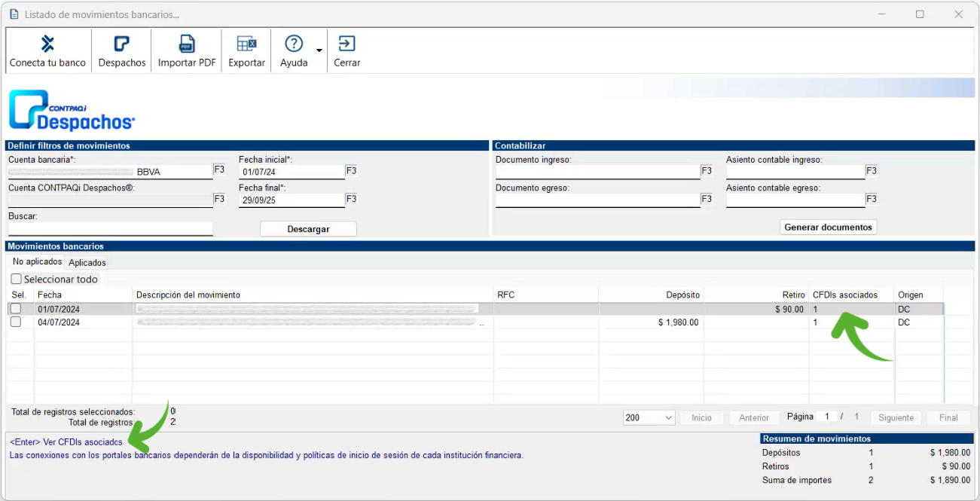Expand the Ayuda dropdown arrow
Screen dimensions: 980x501
[x=319, y=51]
